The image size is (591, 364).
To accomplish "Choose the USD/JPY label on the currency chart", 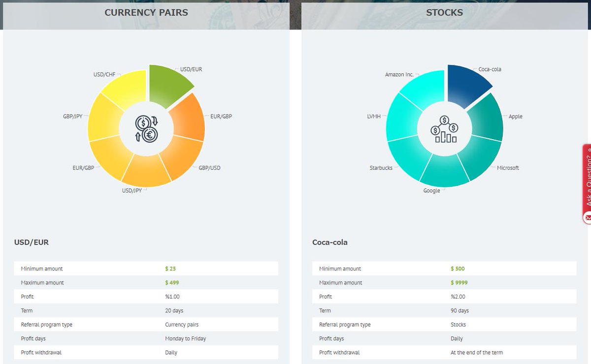I will click(x=132, y=190).
